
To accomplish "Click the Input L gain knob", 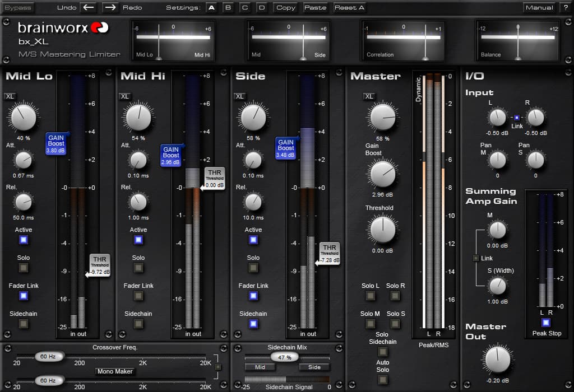I will point(498,118).
